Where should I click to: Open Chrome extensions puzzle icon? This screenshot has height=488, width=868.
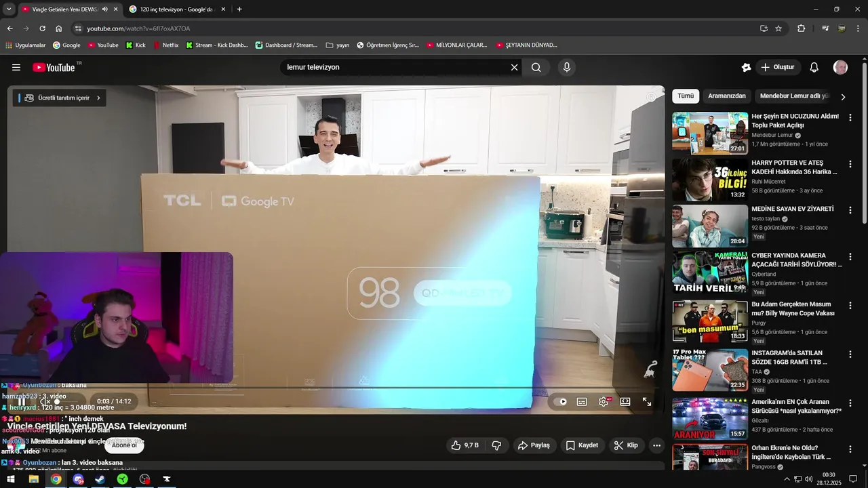pyautogui.click(x=802, y=28)
